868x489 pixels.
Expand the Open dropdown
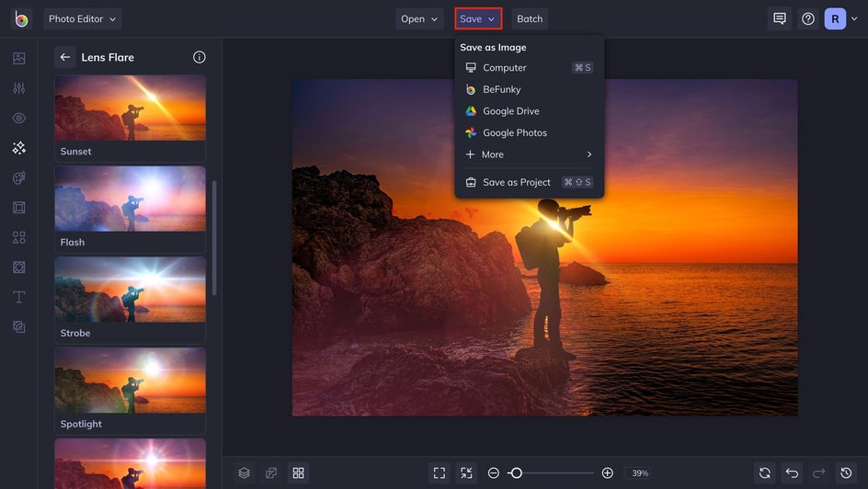tap(419, 18)
